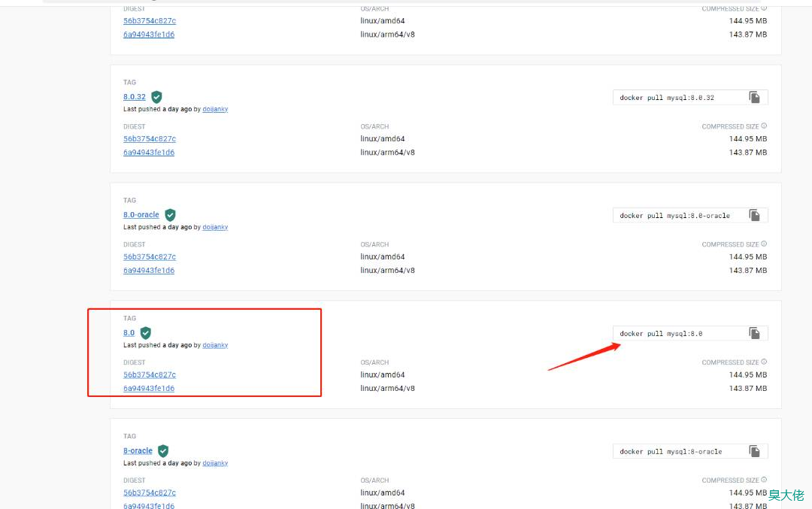Show compressed size info for the 8.0.32 tag
This screenshot has width=812, height=509.
[764, 126]
